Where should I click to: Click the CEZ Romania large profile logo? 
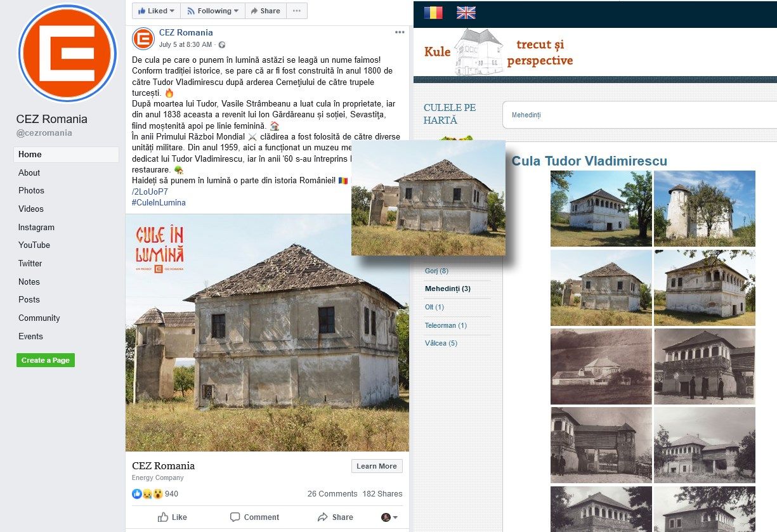click(x=67, y=53)
